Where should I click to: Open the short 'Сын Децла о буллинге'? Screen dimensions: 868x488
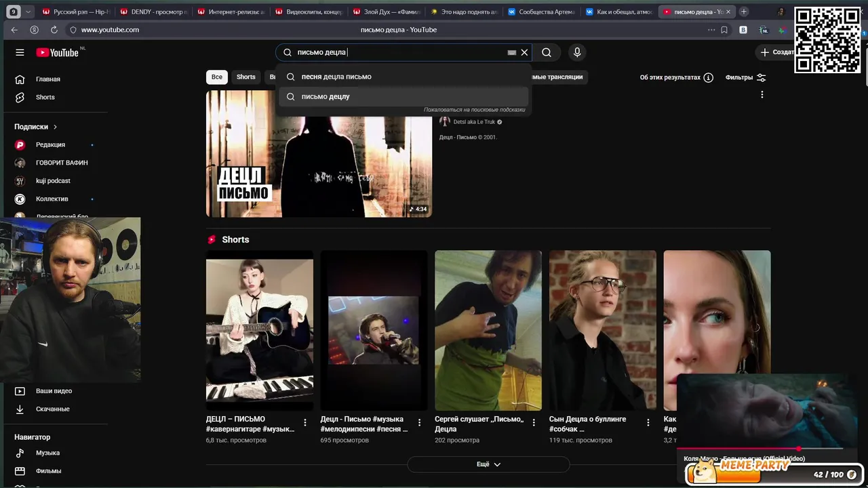pyautogui.click(x=603, y=330)
